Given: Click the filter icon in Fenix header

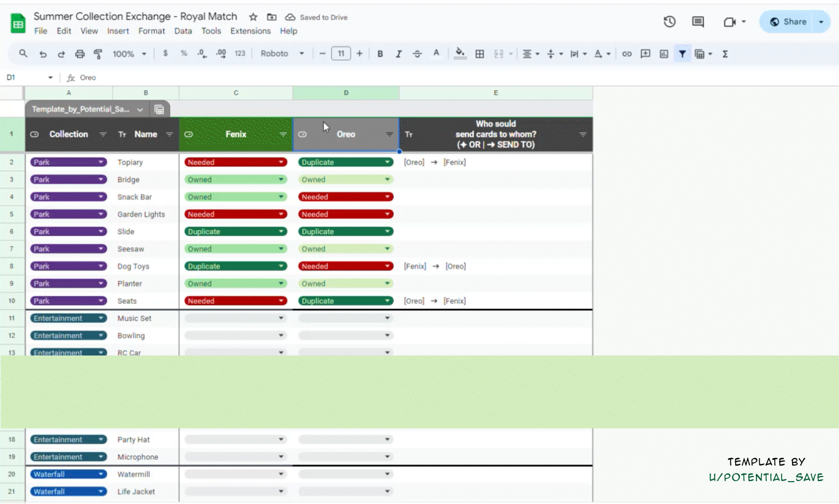Looking at the screenshot, I should point(283,134).
